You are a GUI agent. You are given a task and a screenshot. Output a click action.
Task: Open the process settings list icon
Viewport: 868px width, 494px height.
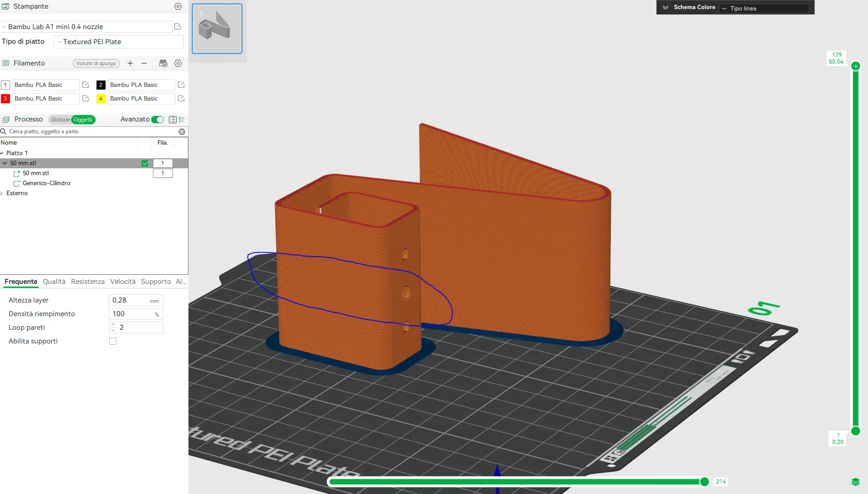click(x=173, y=120)
